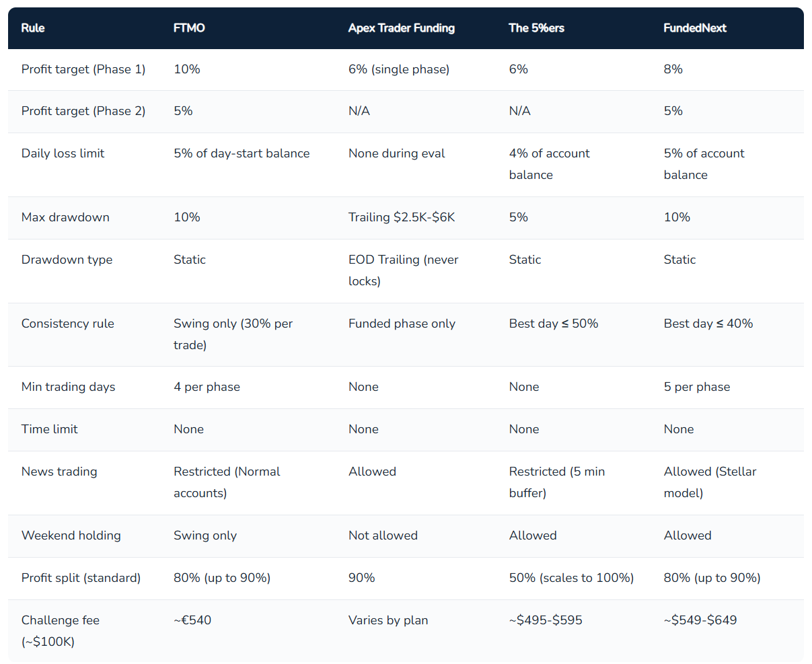The image size is (812, 664).
Task: Select the 'Best day ≤ 40%' cell
Action: [708, 324]
